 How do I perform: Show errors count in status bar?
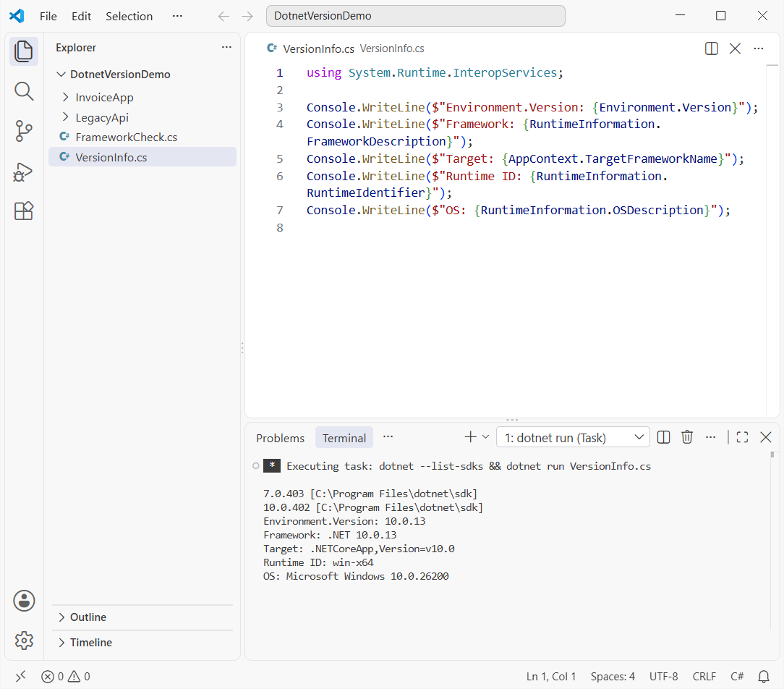[x=53, y=677]
